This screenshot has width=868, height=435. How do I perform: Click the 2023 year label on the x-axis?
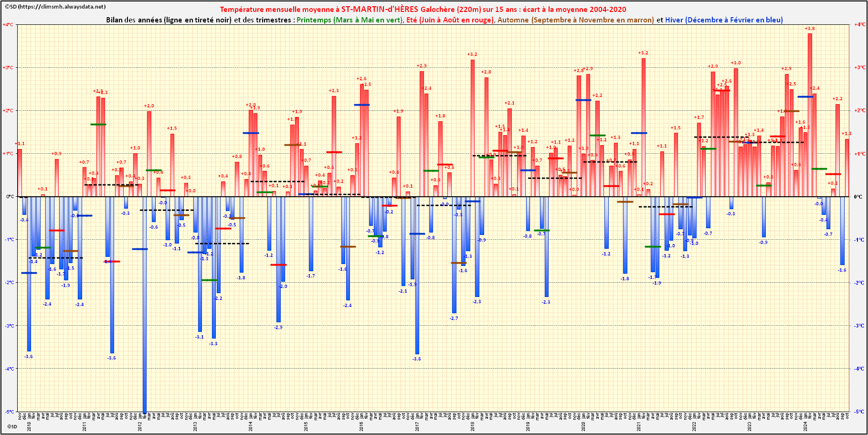[x=750, y=426]
